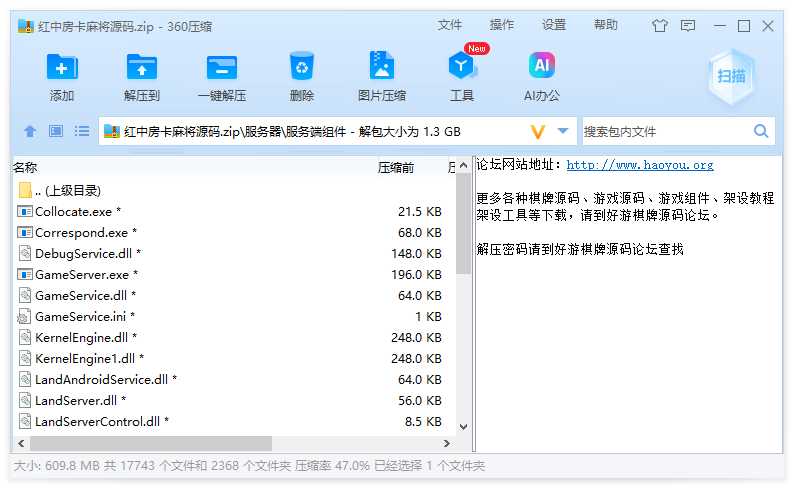Click the search magnifier icon

click(x=761, y=132)
